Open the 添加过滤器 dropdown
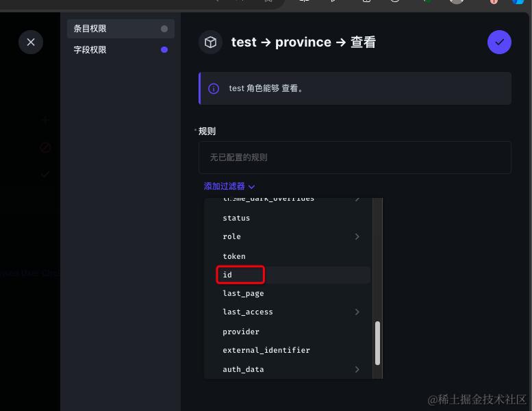Viewport: 532px width, 411px height. (229, 186)
